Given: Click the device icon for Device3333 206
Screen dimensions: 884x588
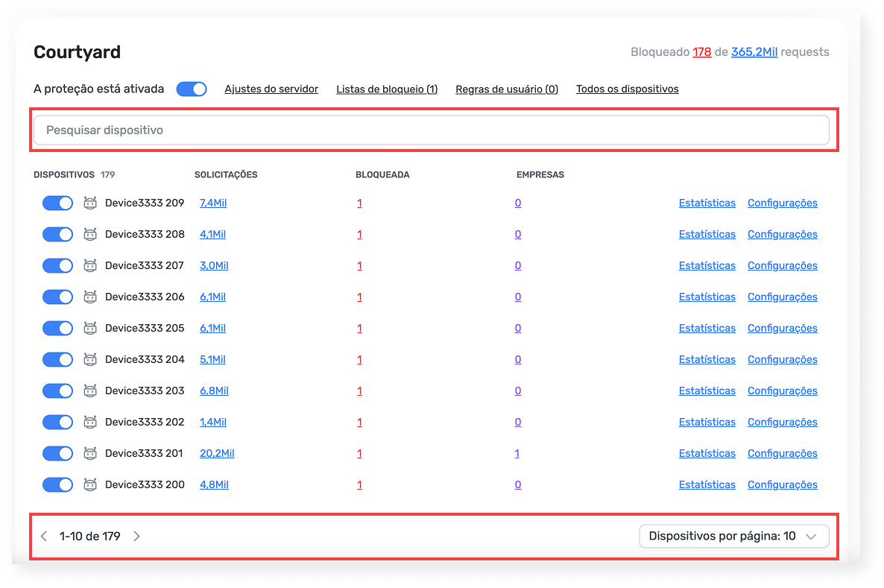Looking at the screenshot, I should tap(90, 297).
